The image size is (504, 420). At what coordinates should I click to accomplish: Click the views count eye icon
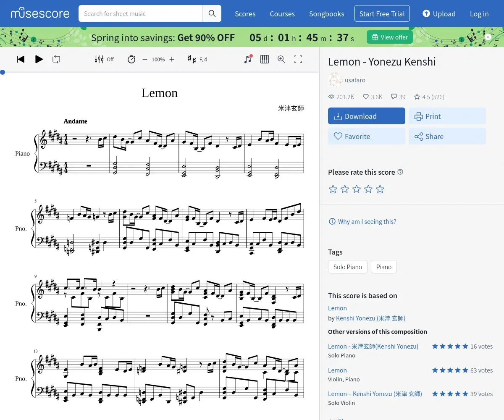click(x=331, y=97)
